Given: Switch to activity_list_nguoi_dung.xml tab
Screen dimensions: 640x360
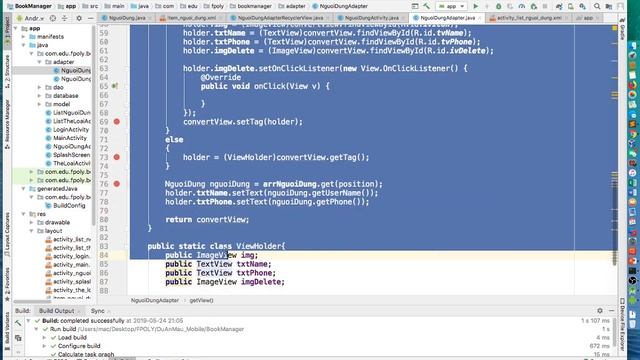Looking at the screenshot, I should (x=529, y=18).
